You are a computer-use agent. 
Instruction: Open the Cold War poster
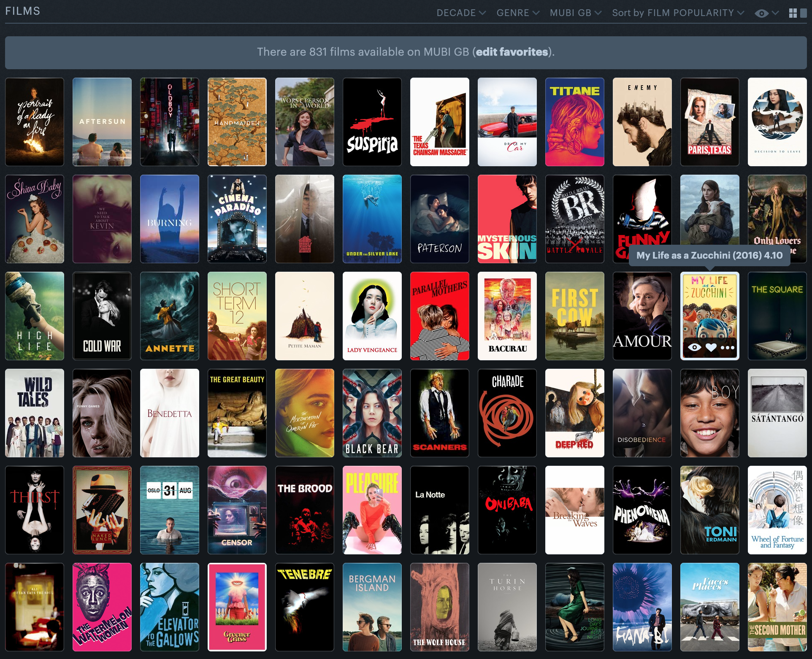102,316
